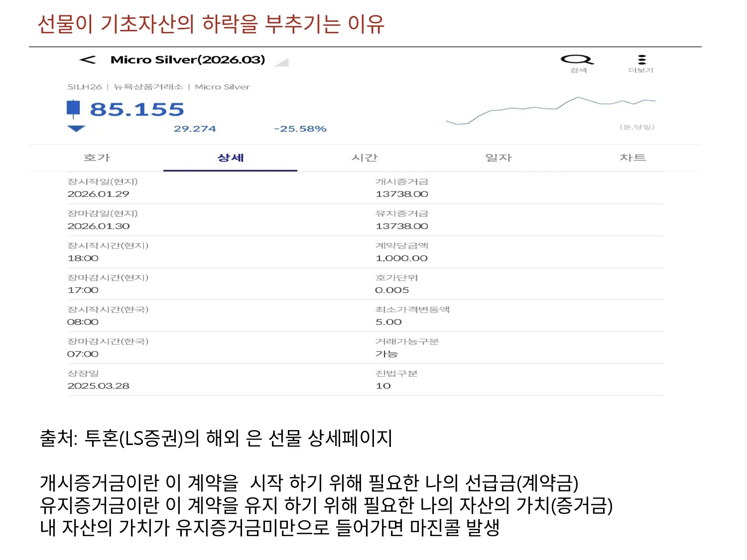Click the current price 85.155
Image resolution: width=747 pixels, height=560 pixels.
click(x=137, y=109)
